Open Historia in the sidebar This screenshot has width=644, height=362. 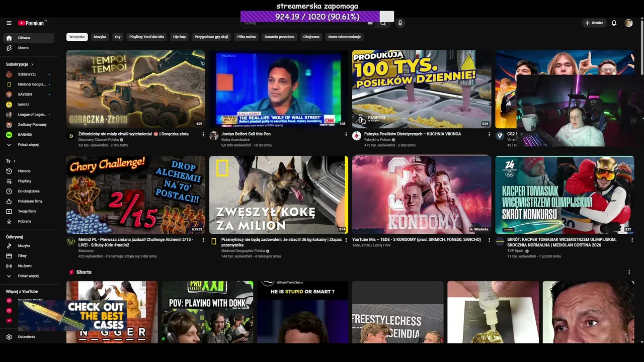[29, 171]
